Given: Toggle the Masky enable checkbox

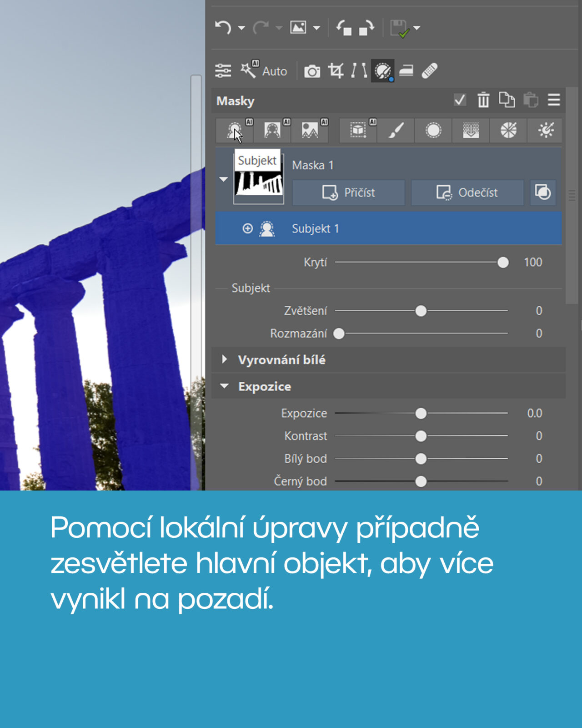Looking at the screenshot, I should [460, 100].
